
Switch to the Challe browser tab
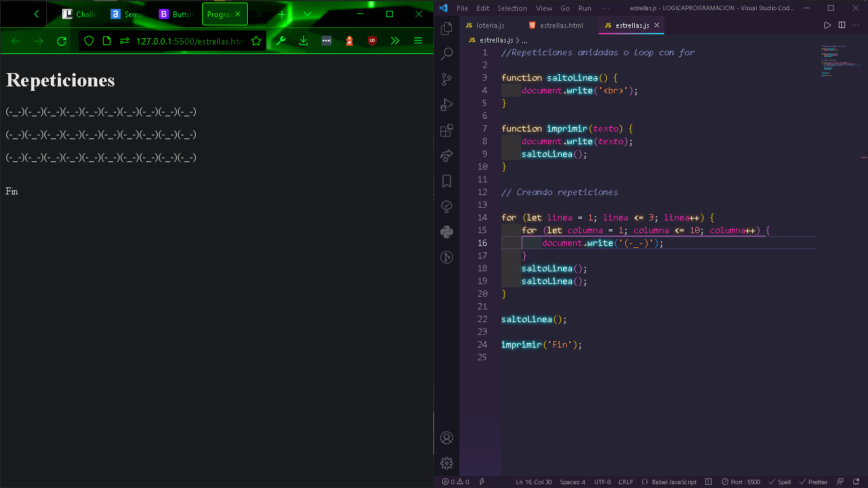79,14
